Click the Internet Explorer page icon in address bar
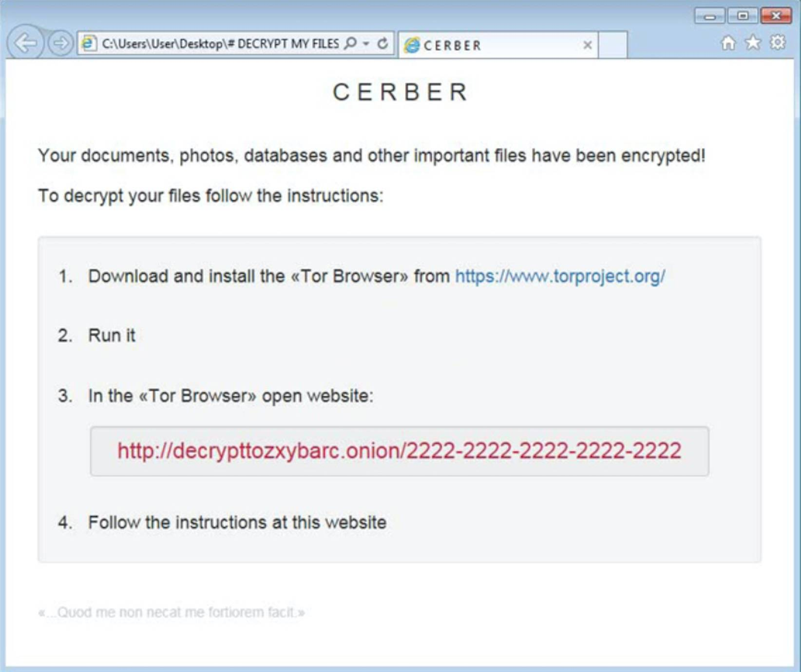The height and width of the screenshot is (672, 801). coord(89,44)
